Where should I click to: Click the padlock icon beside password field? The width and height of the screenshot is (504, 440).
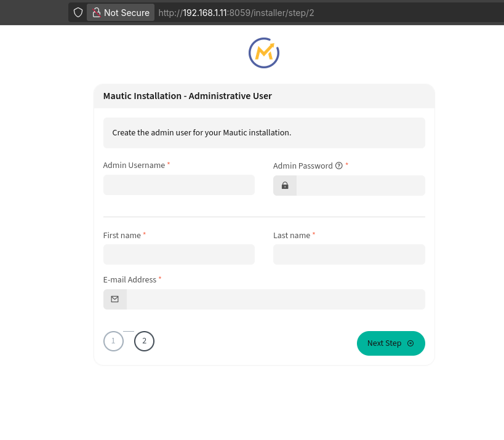point(285,185)
